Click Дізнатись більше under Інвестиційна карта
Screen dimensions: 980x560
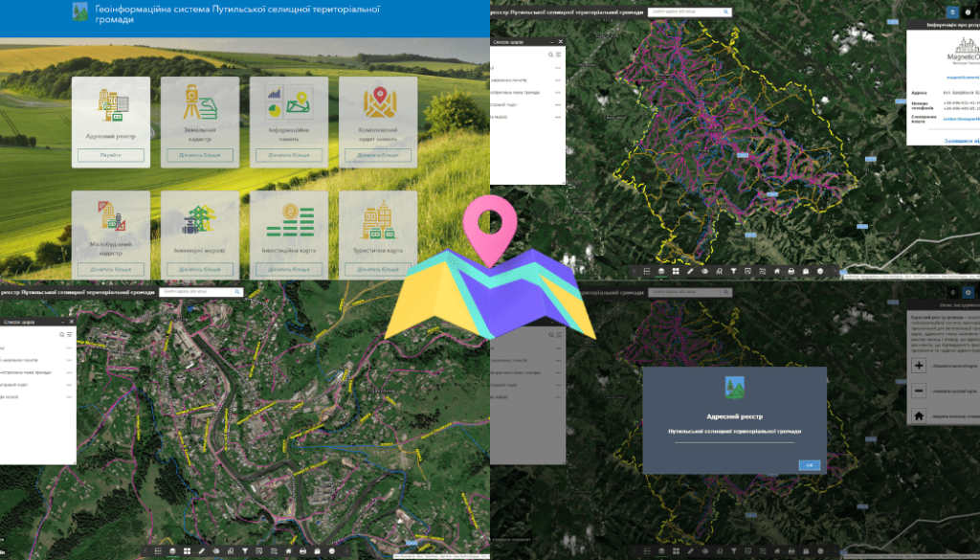289,269
